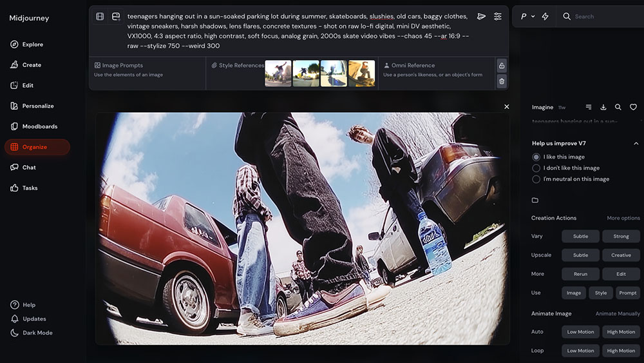Open the prompt settings sliders icon
Image resolution: width=644 pixels, height=363 pixels.
point(498,16)
